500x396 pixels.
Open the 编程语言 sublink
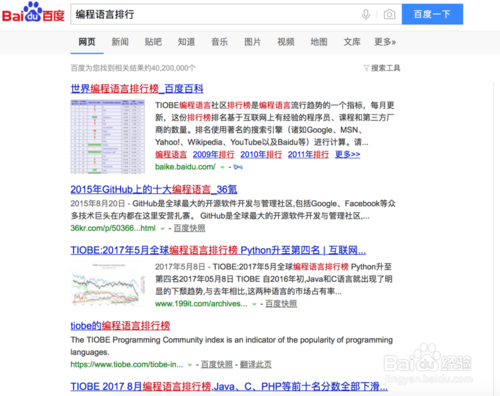(x=171, y=154)
